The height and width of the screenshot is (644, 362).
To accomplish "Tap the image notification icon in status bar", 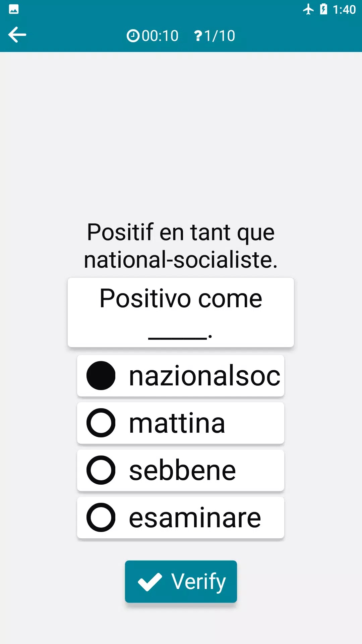I will coord(14,9).
